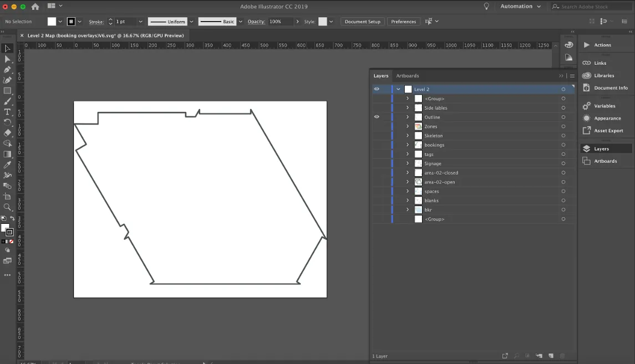The width and height of the screenshot is (635, 364).
Task: Click the Home icon in top bar
Action: tap(35, 7)
